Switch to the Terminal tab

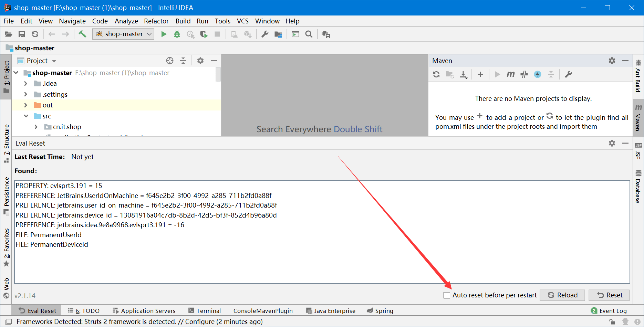pyautogui.click(x=204, y=311)
